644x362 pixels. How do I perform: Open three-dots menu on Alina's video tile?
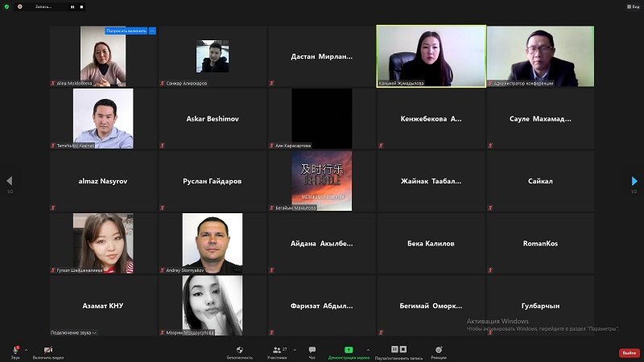pos(152,31)
